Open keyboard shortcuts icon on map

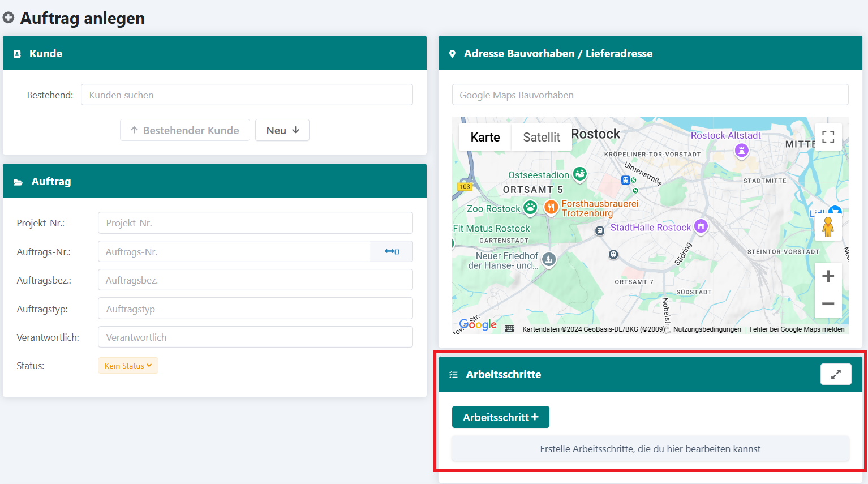[509, 329]
